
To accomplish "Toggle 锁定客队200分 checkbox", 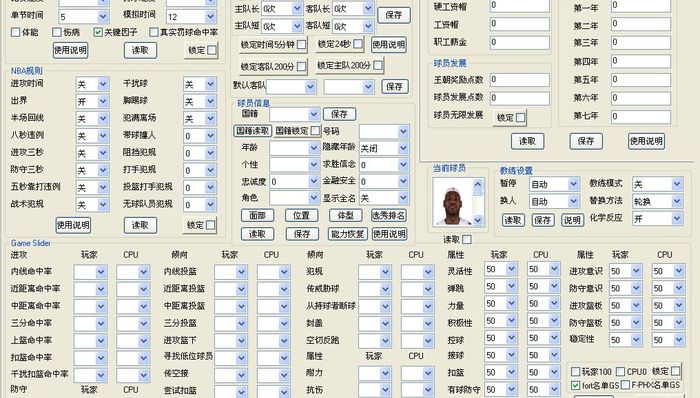I will 301,66.
